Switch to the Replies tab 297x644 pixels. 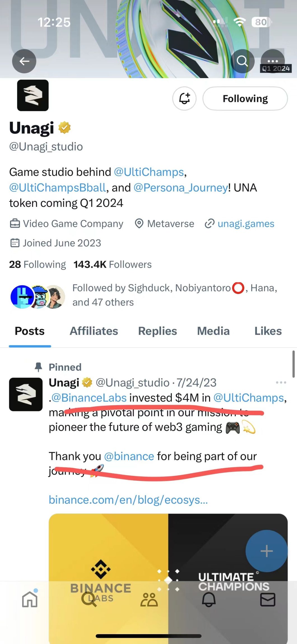(157, 331)
